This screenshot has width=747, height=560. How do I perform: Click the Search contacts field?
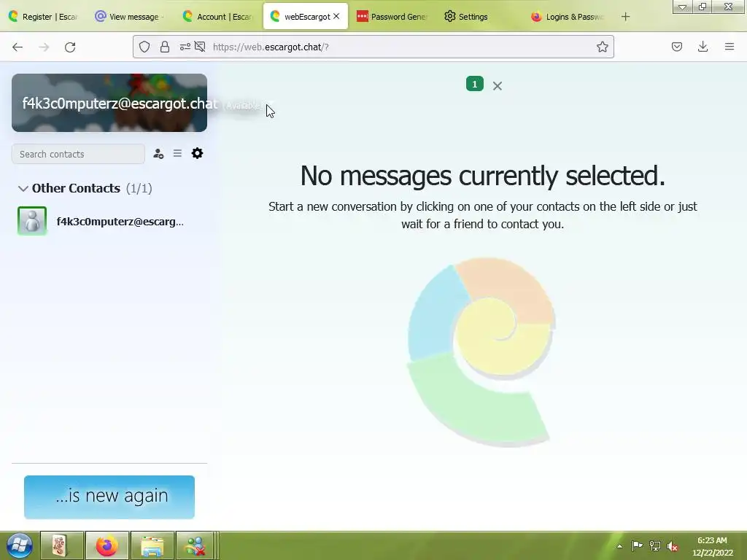coord(78,155)
